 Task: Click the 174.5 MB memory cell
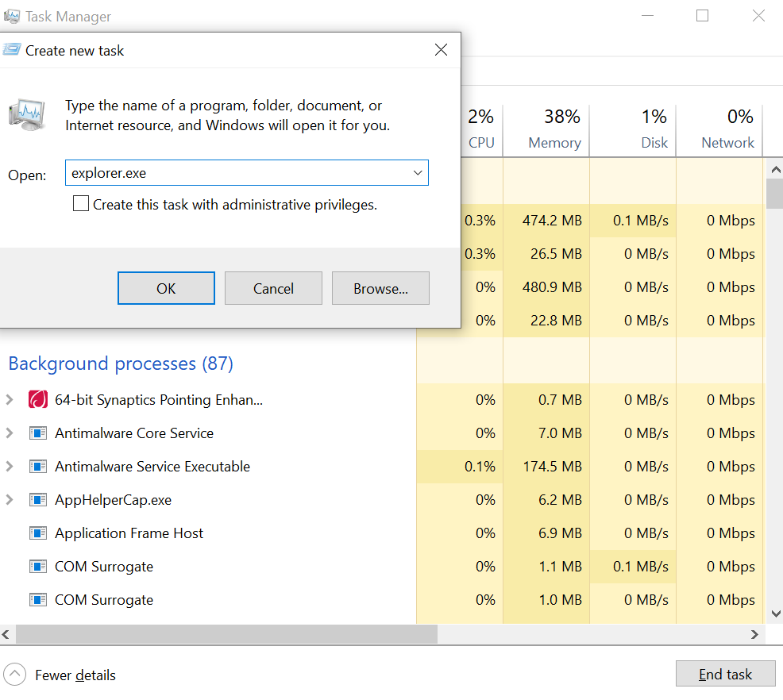[546, 467]
